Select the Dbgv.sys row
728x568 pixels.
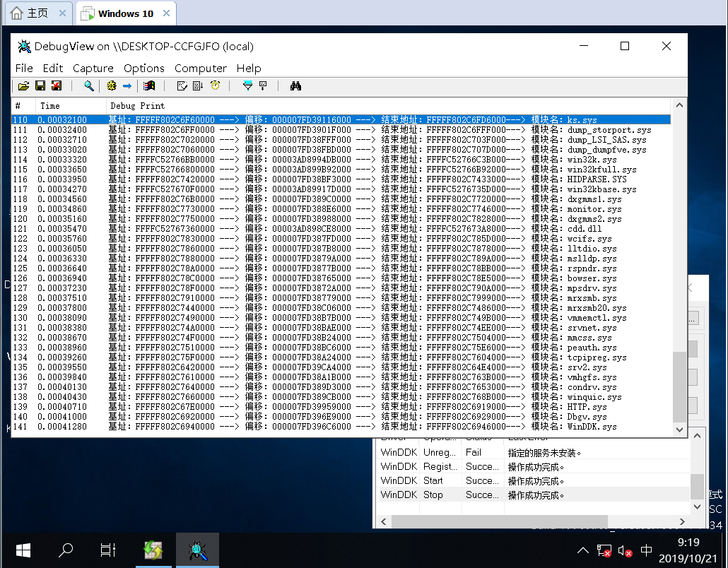tap(341, 417)
